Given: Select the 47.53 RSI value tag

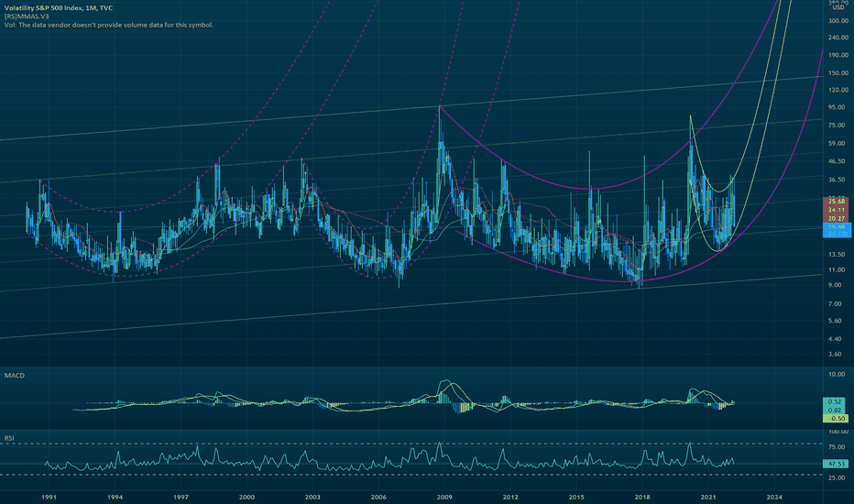Looking at the screenshot, I should (836, 464).
